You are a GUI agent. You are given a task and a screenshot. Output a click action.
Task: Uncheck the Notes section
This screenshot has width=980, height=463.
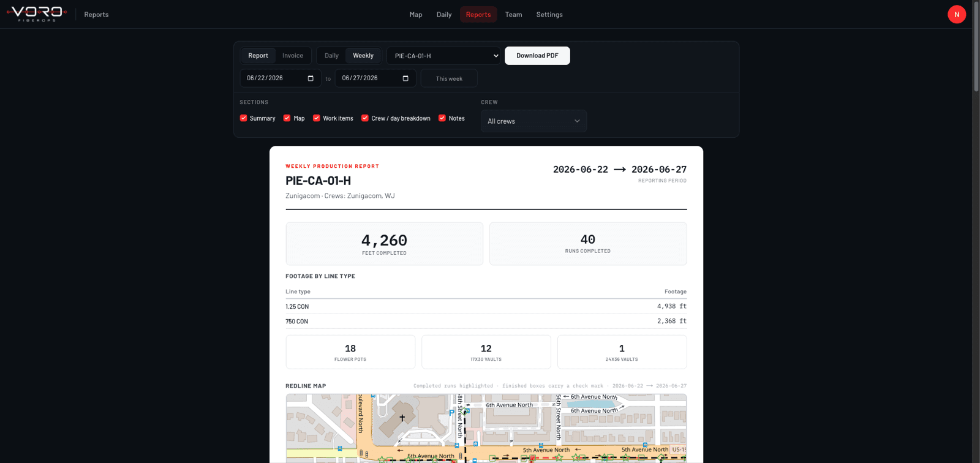coord(442,118)
